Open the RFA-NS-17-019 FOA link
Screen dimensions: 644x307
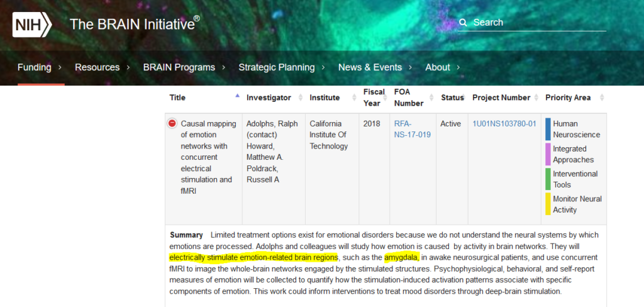pyautogui.click(x=413, y=129)
